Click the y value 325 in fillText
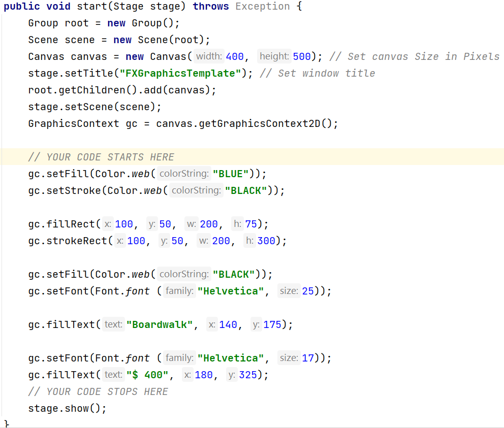This screenshot has height=428, width=504. pos(248,375)
